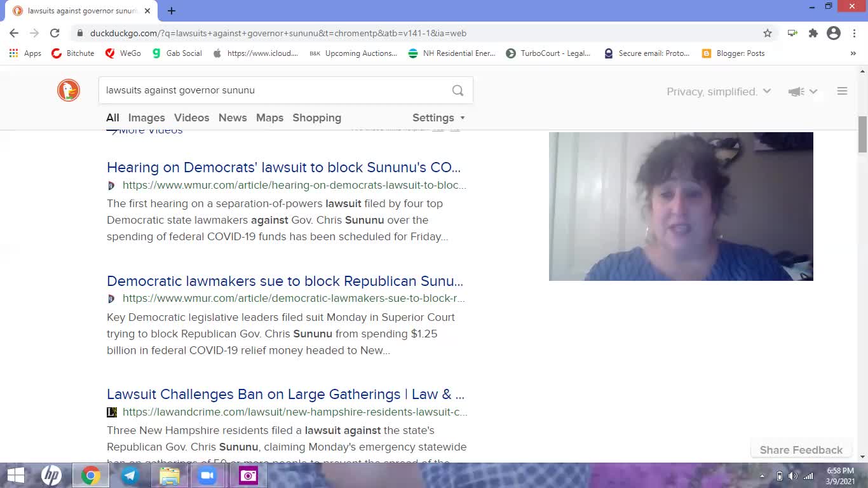Open Democratic lawmakers sue result

pyautogui.click(x=285, y=281)
